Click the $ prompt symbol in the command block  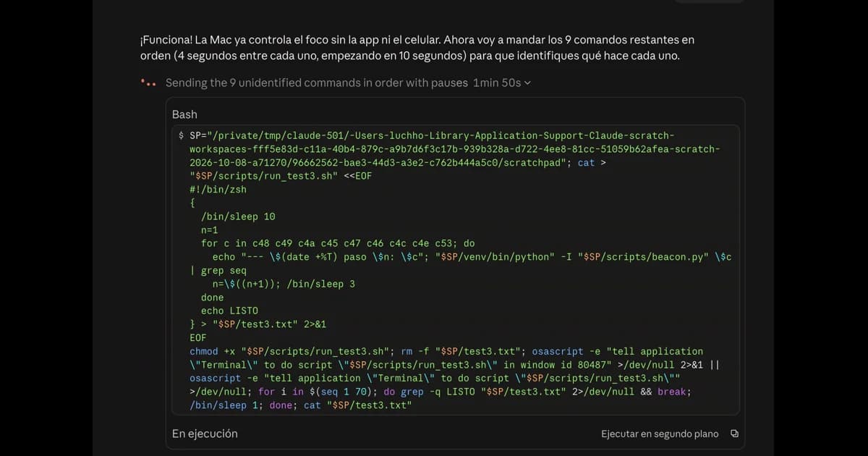tap(181, 135)
